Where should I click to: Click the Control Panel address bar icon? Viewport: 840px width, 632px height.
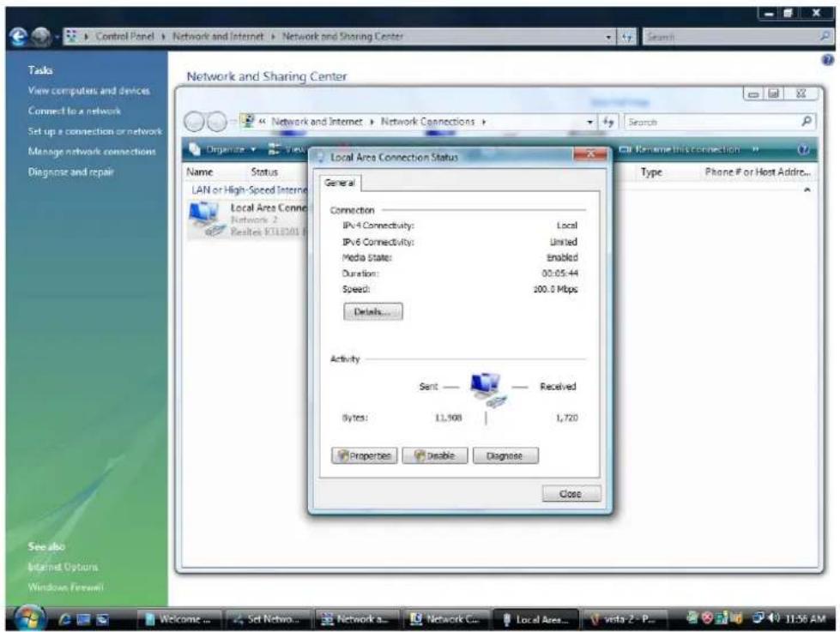(72, 36)
